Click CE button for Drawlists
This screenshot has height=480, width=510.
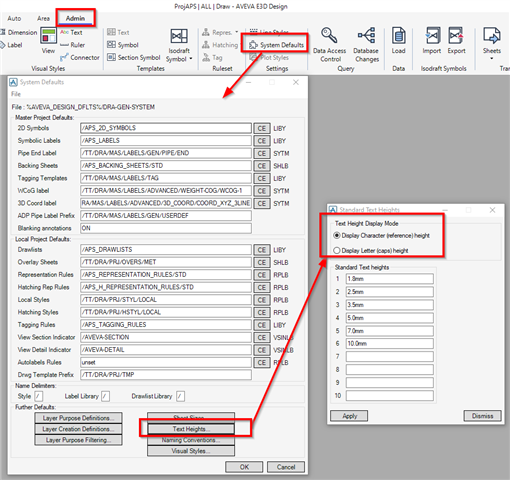point(262,250)
